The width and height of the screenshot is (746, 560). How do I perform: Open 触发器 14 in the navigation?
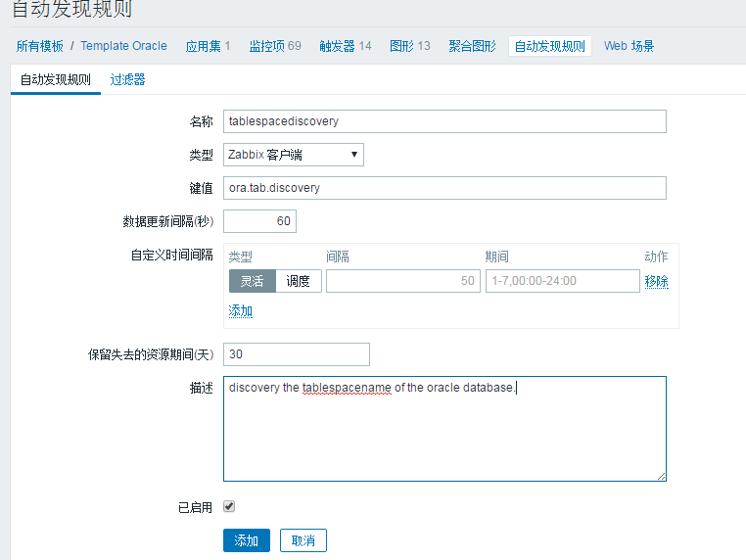pos(345,46)
